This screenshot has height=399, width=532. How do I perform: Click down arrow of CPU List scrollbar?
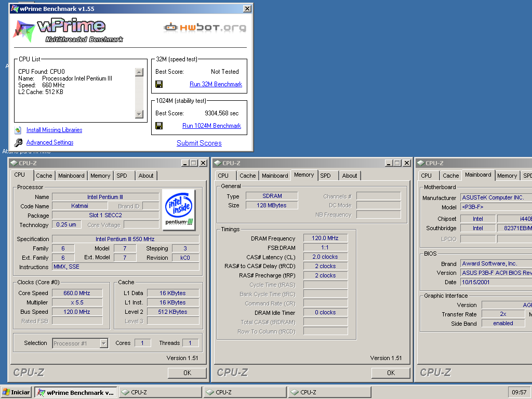[139, 114]
